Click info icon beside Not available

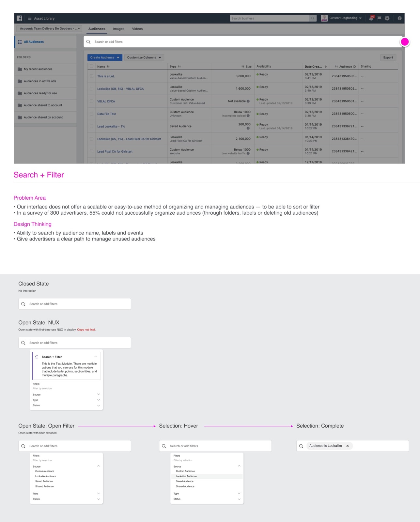coord(248,101)
